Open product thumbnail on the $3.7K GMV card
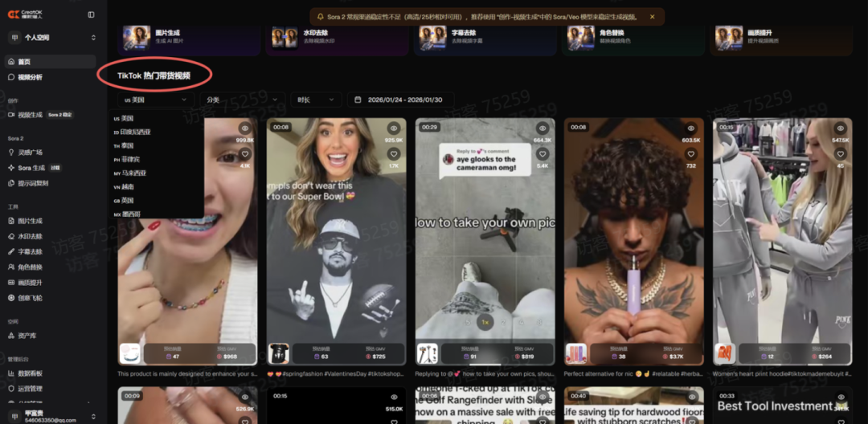Viewport: 868px width, 424px height. 575,354
